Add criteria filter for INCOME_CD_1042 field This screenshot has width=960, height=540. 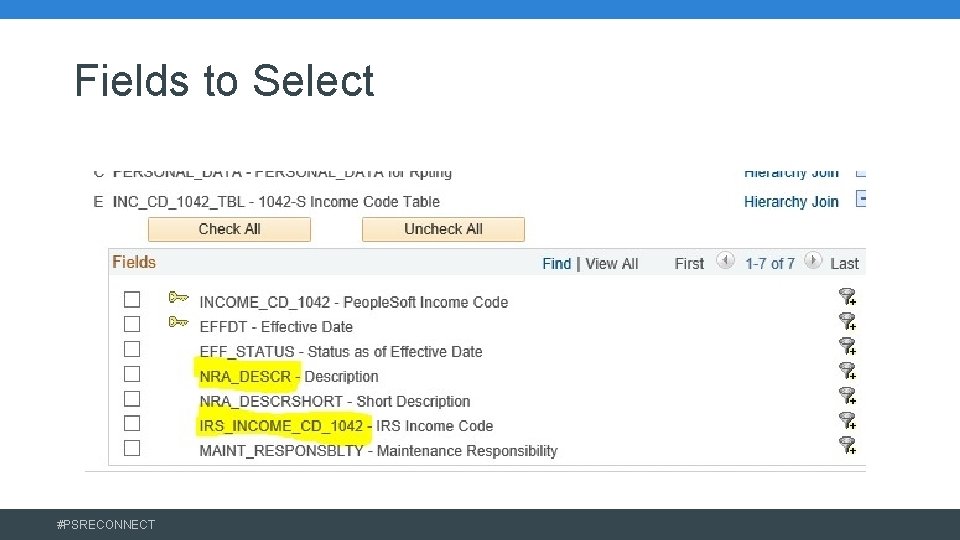click(847, 296)
